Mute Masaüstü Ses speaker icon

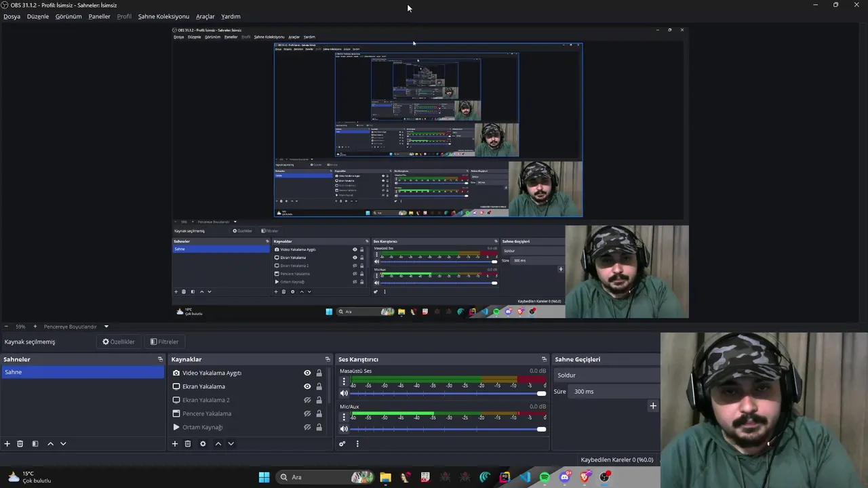coord(344,393)
